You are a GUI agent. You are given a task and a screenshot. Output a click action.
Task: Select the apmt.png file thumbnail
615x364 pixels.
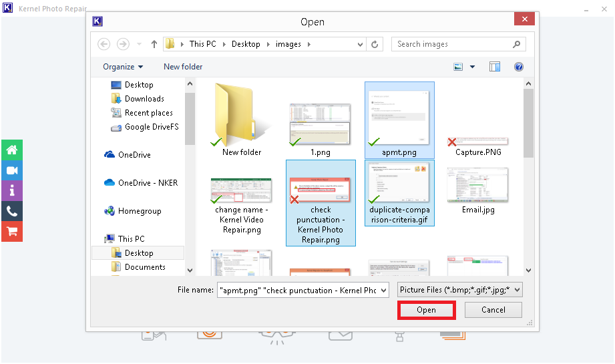(x=399, y=120)
